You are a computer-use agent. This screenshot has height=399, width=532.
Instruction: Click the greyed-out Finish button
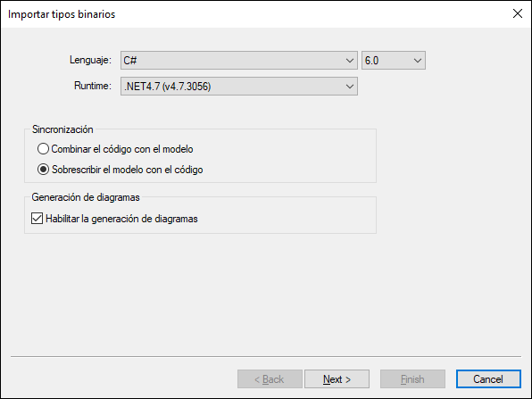[x=412, y=379]
